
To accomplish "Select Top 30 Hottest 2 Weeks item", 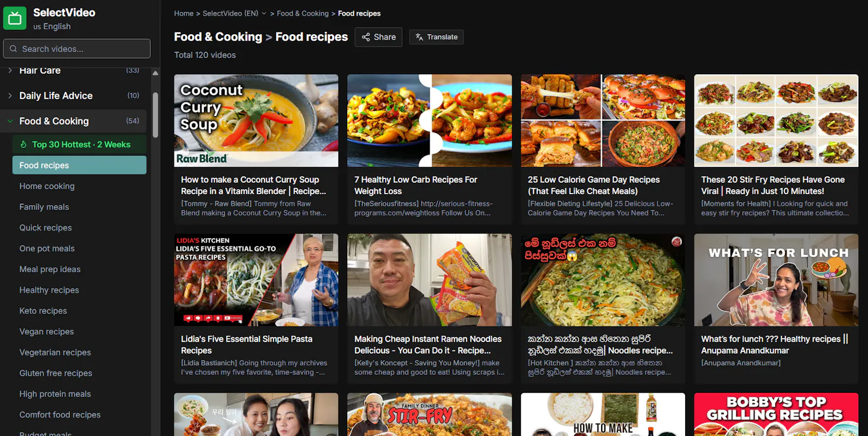I will (x=79, y=144).
